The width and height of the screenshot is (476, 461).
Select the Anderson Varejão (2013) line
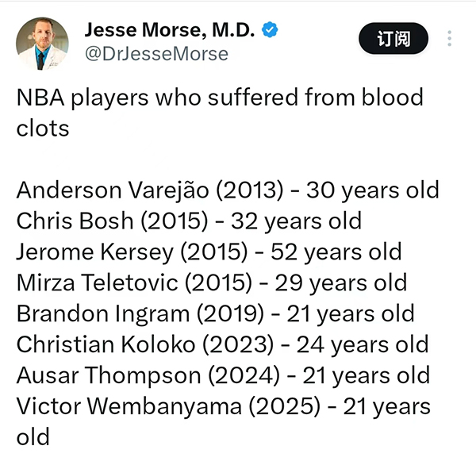[228, 190]
